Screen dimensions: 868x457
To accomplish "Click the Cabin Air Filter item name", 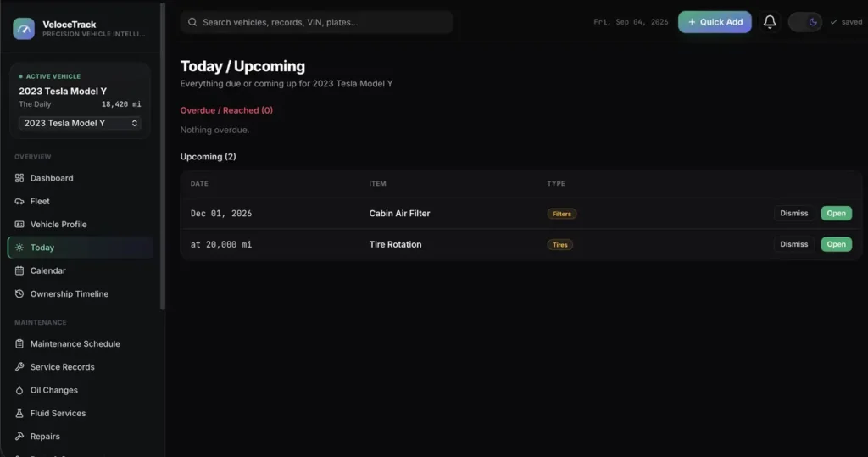I will pyautogui.click(x=400, y=214).
